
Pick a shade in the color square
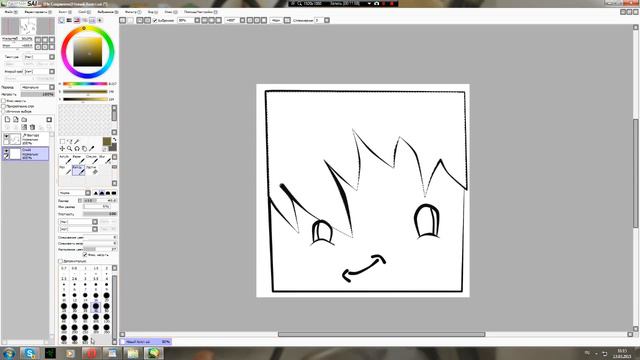click(x=87, y=52)
